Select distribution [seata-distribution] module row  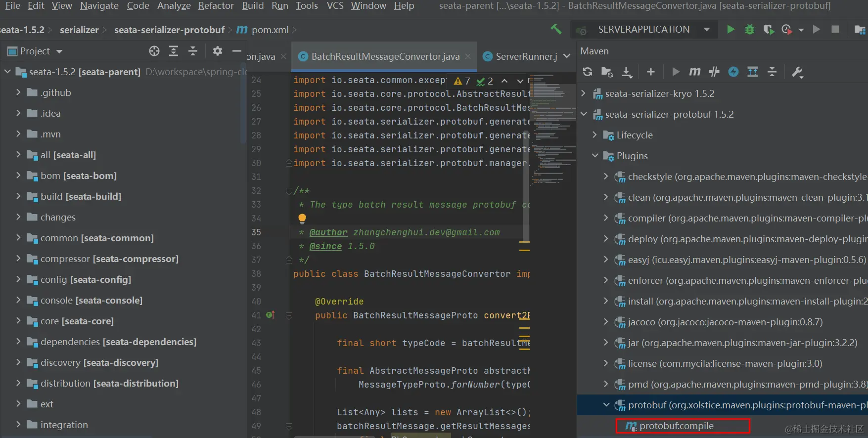point(124,383)
